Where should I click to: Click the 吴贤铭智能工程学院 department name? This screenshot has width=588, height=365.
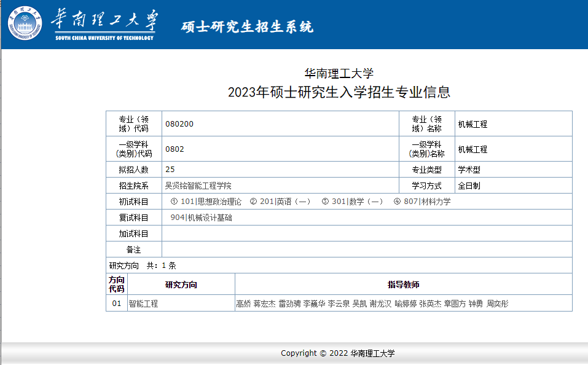coord(198,186)
